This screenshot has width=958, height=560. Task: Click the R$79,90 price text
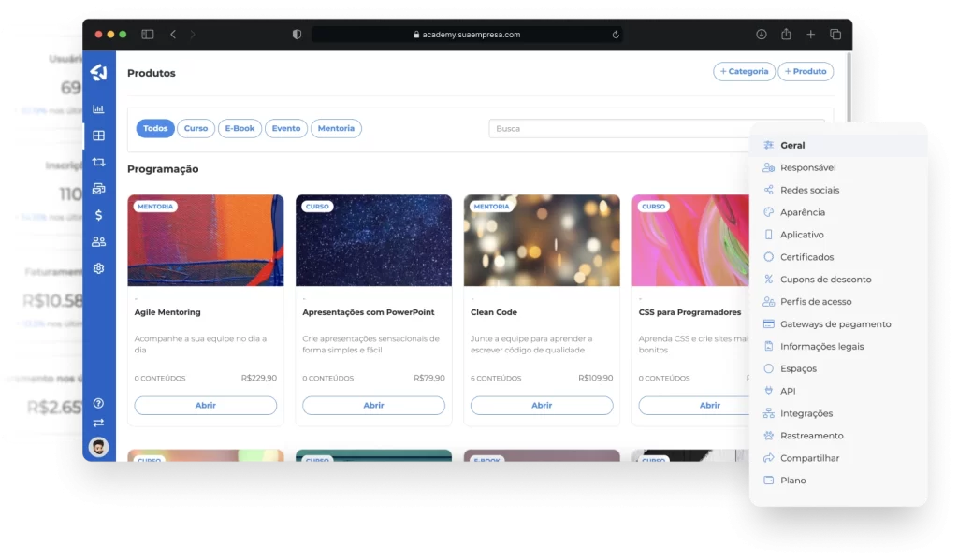tap(428, 378)
